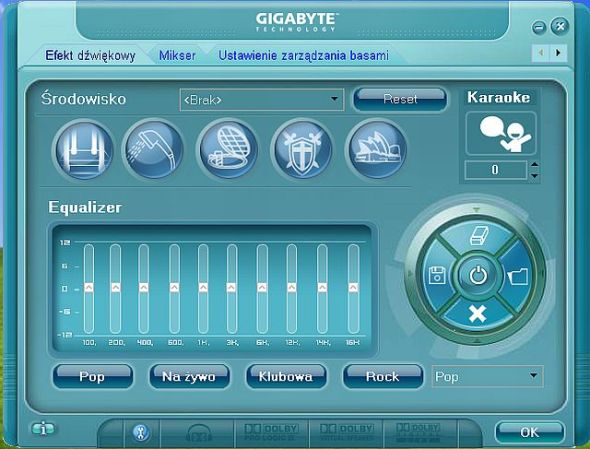Save equalizer preset with floppy disk icon
The image size is (590, 449).
tap(438, 275)
